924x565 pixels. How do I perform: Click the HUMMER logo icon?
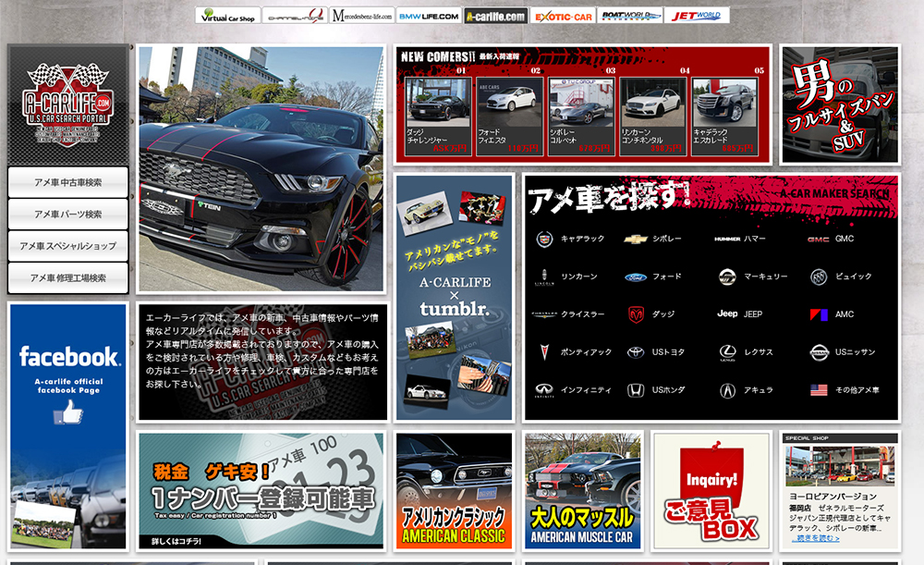727,239
